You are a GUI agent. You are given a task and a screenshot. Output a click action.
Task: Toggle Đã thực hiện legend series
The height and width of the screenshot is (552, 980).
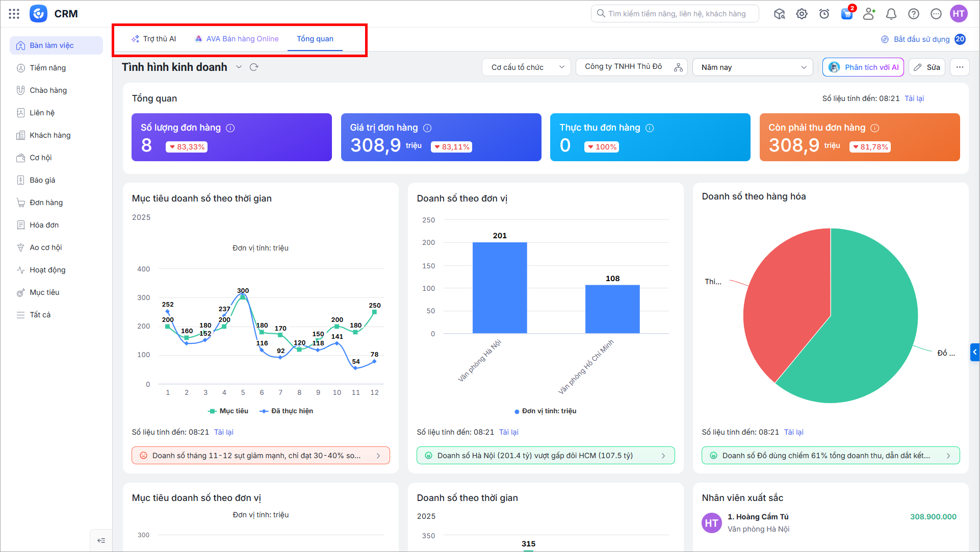pos(287,411)
